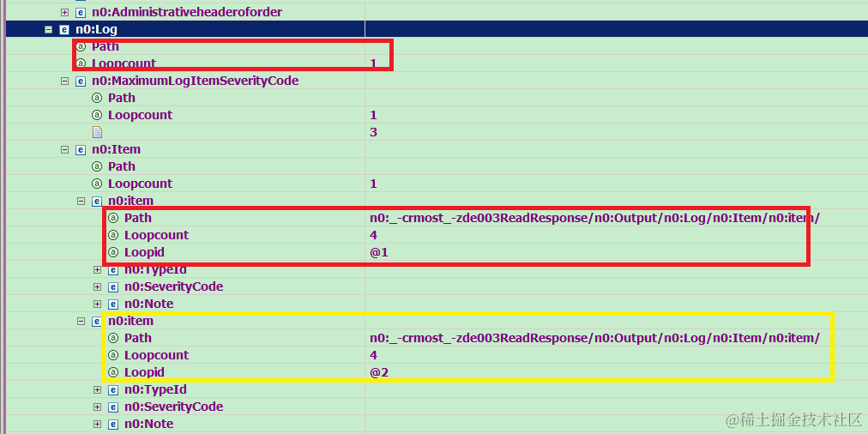Screen dimensions: 868x434
Task: Select the capitalized n0:Item label
Action: pyautogui.click(x=117, y=149)
